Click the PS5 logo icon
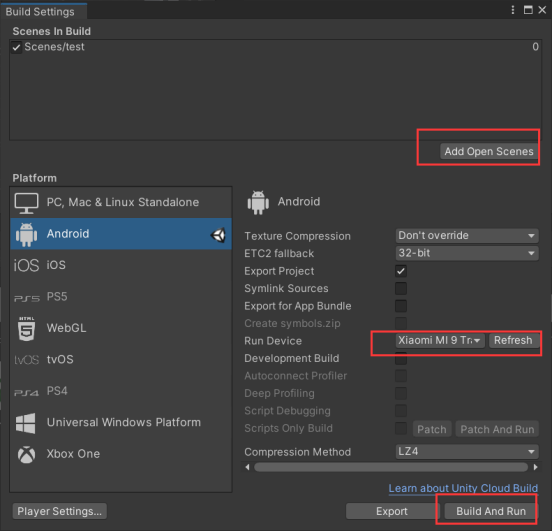This screenshot has height=531, width=553. click(x=27, y=298)
